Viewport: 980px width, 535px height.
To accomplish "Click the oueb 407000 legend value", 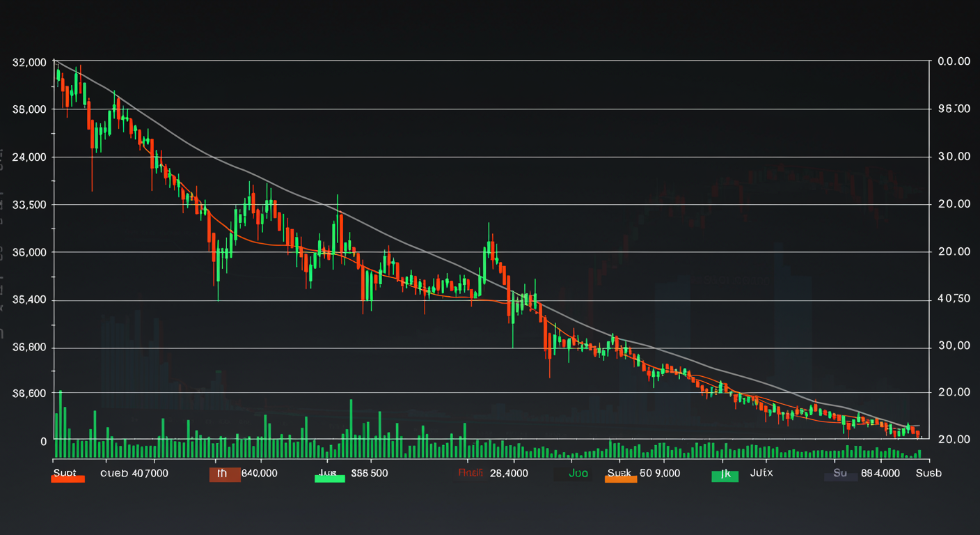I will [134, 474].
